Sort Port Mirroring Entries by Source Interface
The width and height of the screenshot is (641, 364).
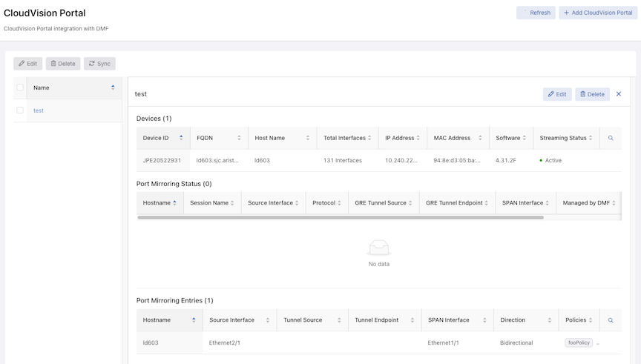tap(240, 320)
